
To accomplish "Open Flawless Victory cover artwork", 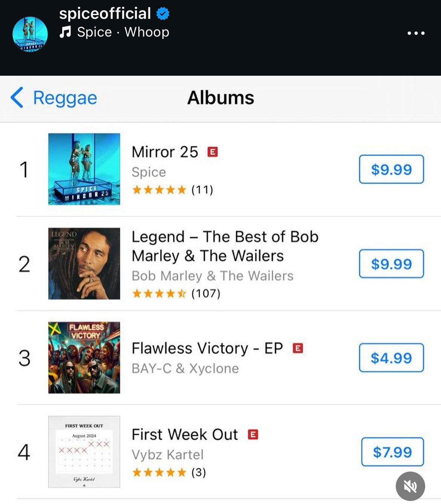I will click(x=84, y=357).
